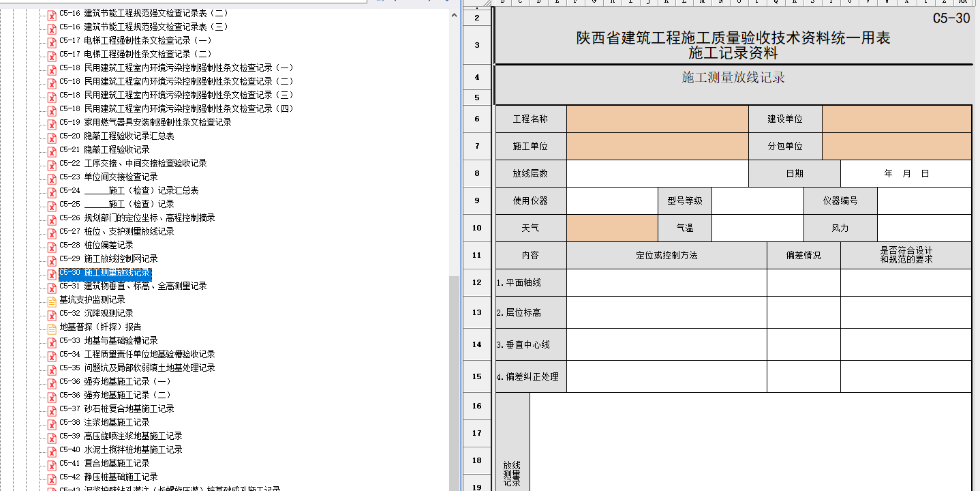Click the red icon of C5-26 规划部门的定位坐标、高程控制摘录
The image size is (980, 491).
52,219
